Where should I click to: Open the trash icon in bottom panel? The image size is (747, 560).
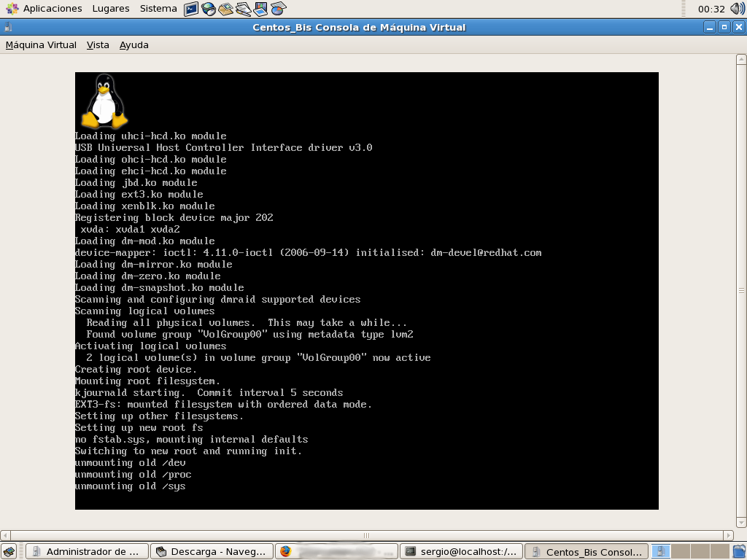coord(739,551)
